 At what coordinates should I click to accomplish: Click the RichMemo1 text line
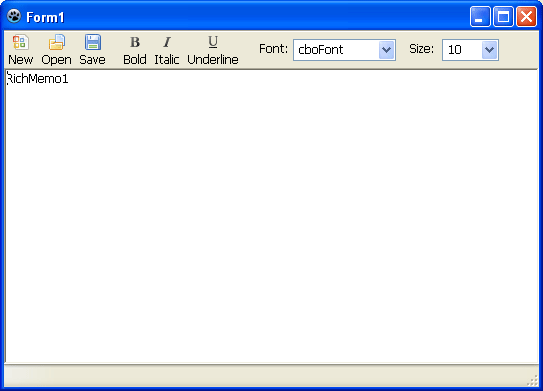point(37,79)
